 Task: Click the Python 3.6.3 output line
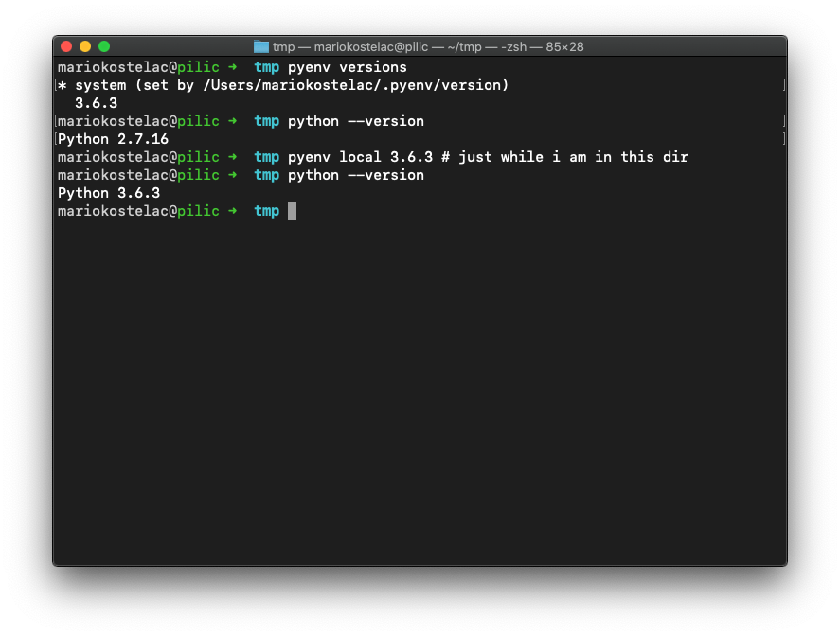click(108, 192)
